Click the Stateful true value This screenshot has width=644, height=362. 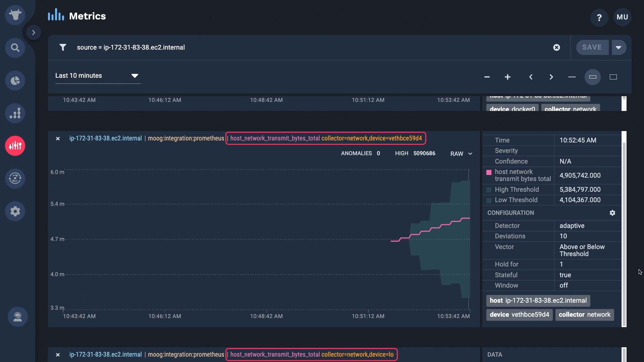pyautogui.click(x=565, y=275)
